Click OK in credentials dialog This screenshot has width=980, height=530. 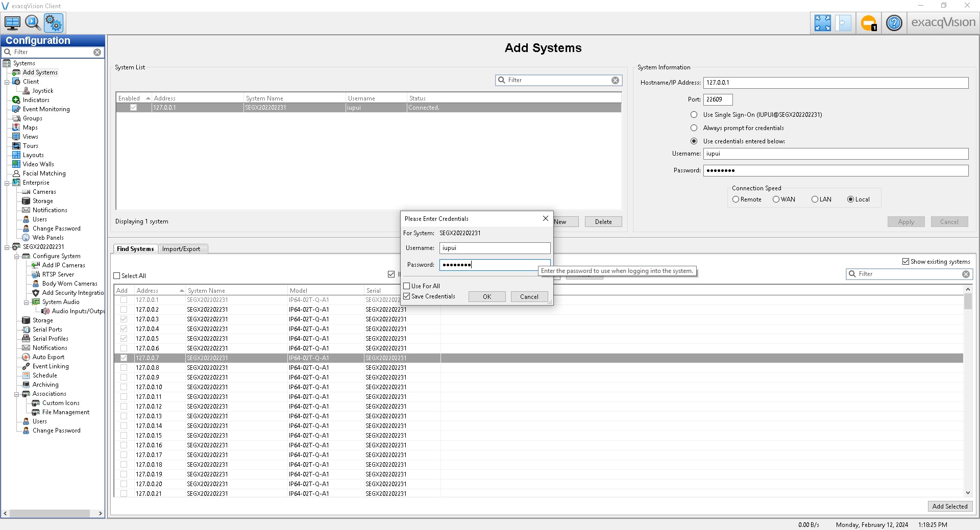click(487, 296)
